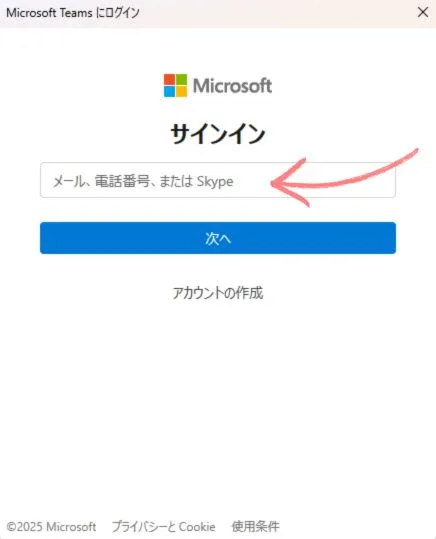
Task: Open the 使用条件 link
Action: pyautogui.click(x=255, y=526)
